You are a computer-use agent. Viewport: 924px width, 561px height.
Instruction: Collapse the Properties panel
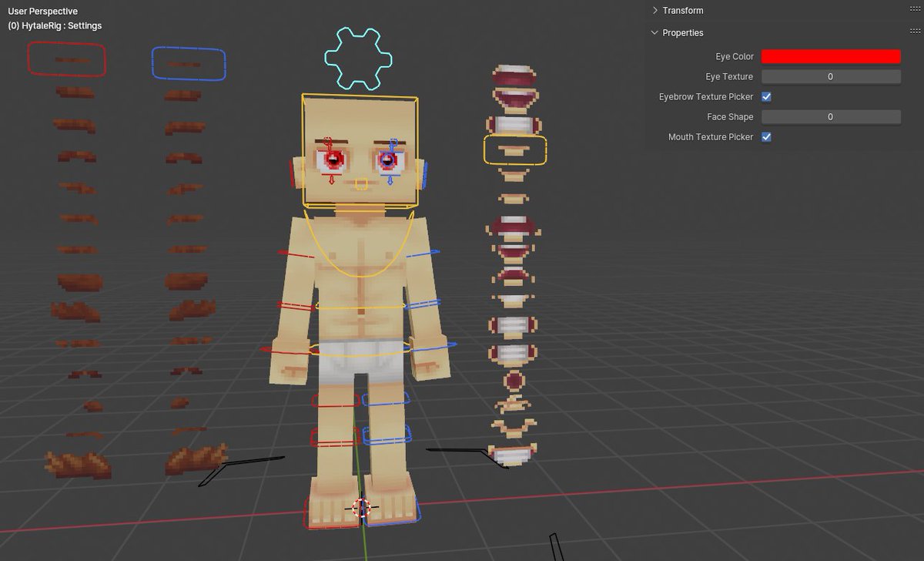(x=655, y=32)
